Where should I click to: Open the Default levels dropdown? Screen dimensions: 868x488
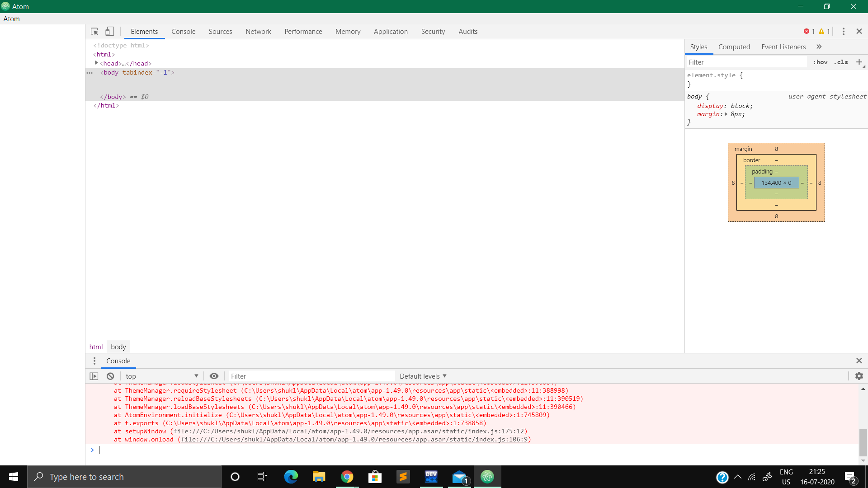(x=422, y=376)
